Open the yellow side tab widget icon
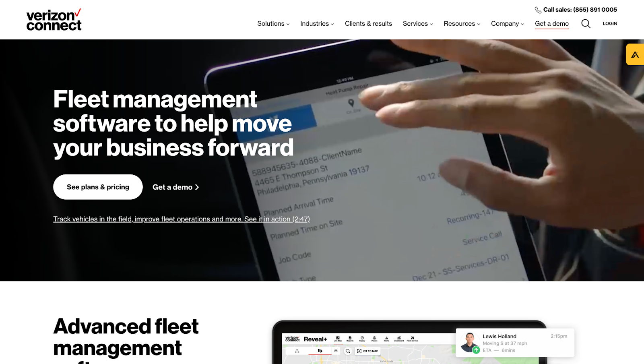The width and height of the screenshot is (644, 364). coord(635,54)
